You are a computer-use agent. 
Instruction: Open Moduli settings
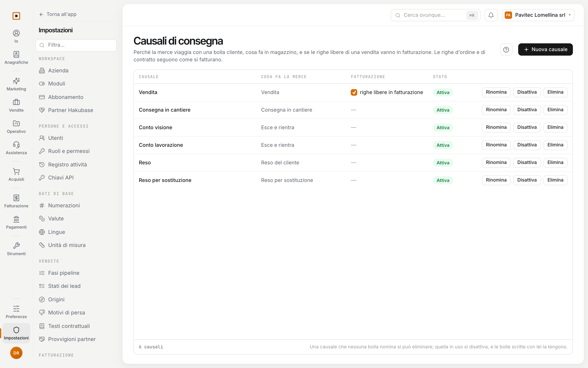[76, 84]
